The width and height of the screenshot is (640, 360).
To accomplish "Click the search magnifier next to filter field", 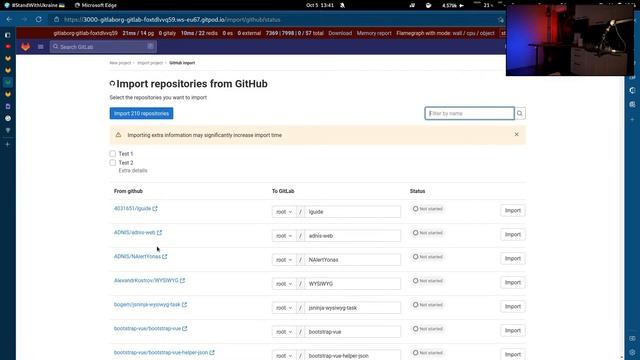I will coord(520,113).
